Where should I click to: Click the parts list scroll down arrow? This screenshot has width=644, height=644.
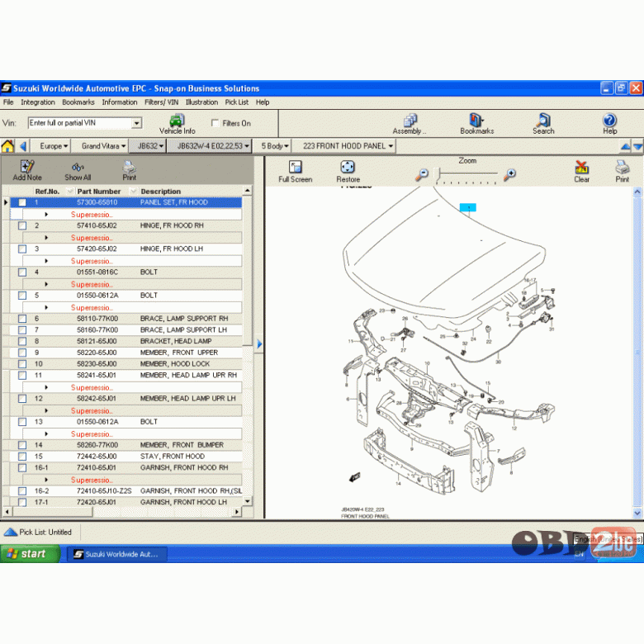click(247, 501)
